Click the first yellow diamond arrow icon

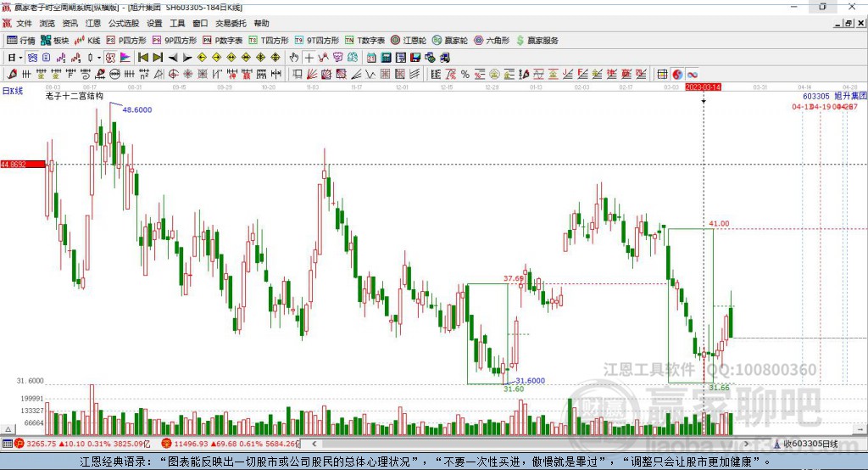pos(202,58)
